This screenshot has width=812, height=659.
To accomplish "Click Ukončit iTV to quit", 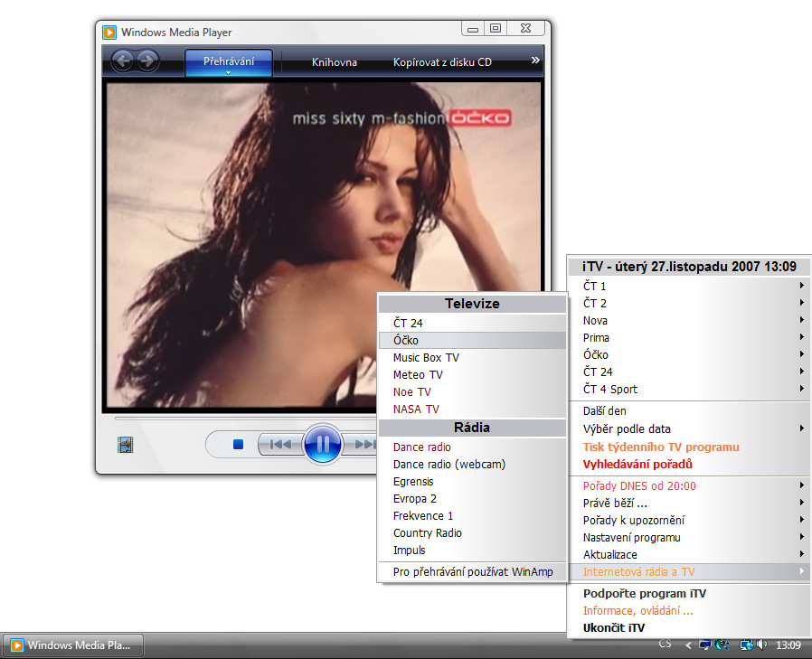I will pos(689,627).
